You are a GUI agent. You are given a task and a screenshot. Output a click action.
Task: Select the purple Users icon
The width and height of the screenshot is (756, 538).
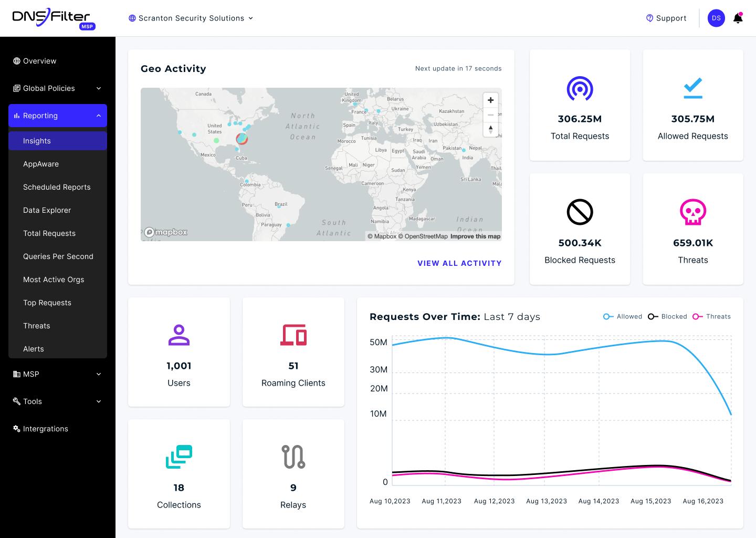point(179,335)
